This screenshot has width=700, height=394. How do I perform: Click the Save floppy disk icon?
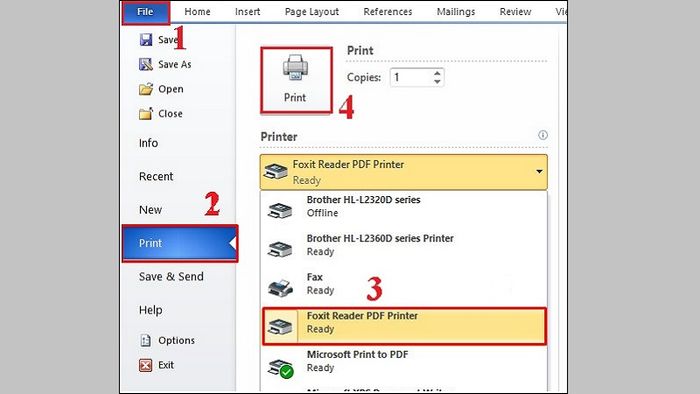click(x=146, y=40)
